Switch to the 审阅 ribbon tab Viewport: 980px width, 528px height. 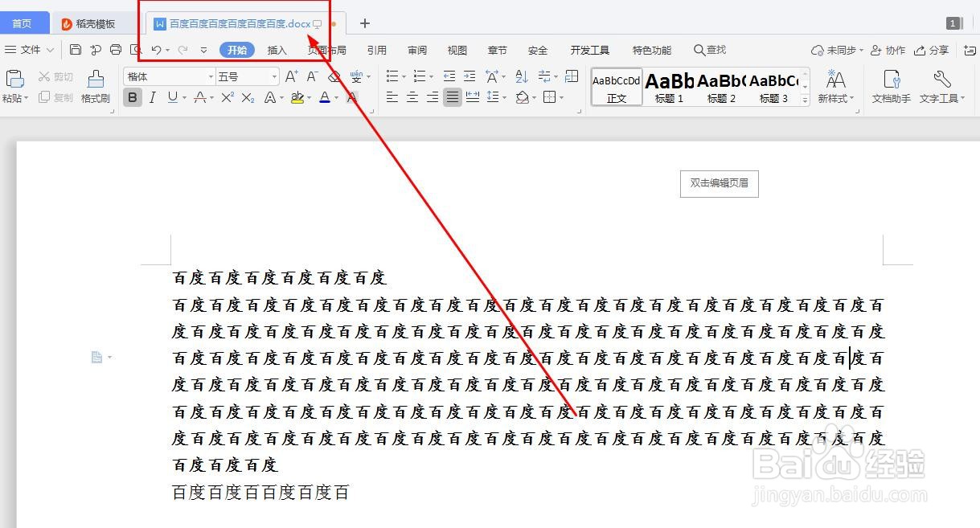click(x=417, y=50)
